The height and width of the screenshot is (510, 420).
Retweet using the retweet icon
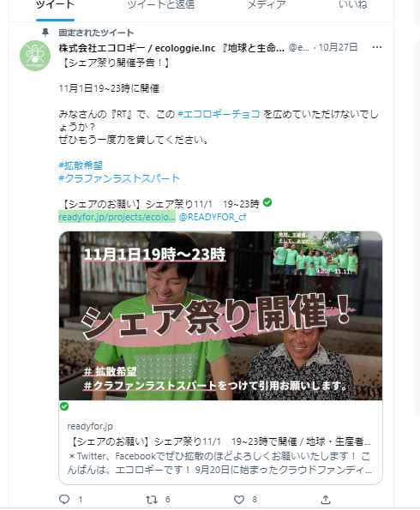151,499
